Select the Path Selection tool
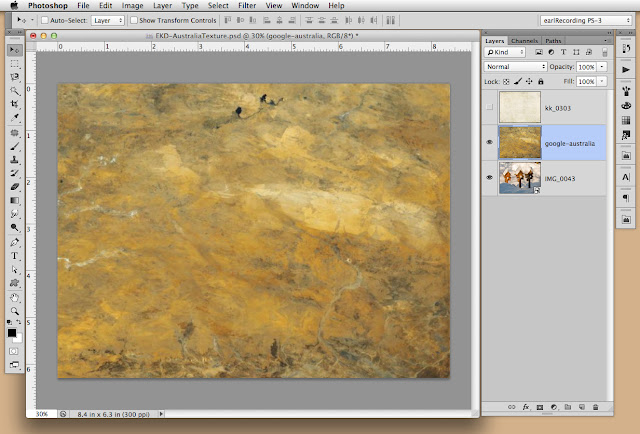Viewport: 640px width, 434px height. click(15, 269)
